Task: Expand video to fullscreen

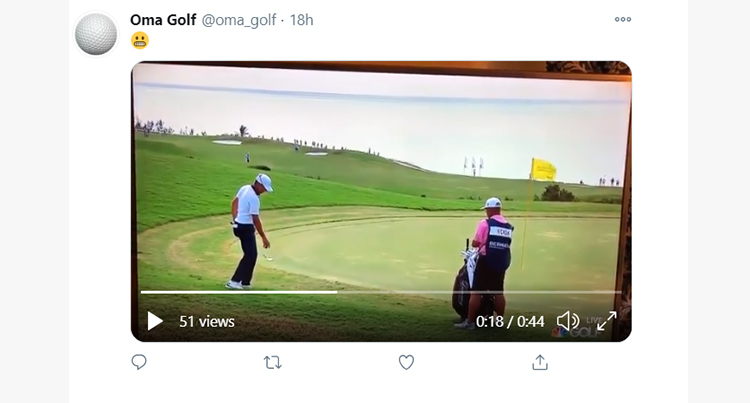Action: [x=606, y=321]
